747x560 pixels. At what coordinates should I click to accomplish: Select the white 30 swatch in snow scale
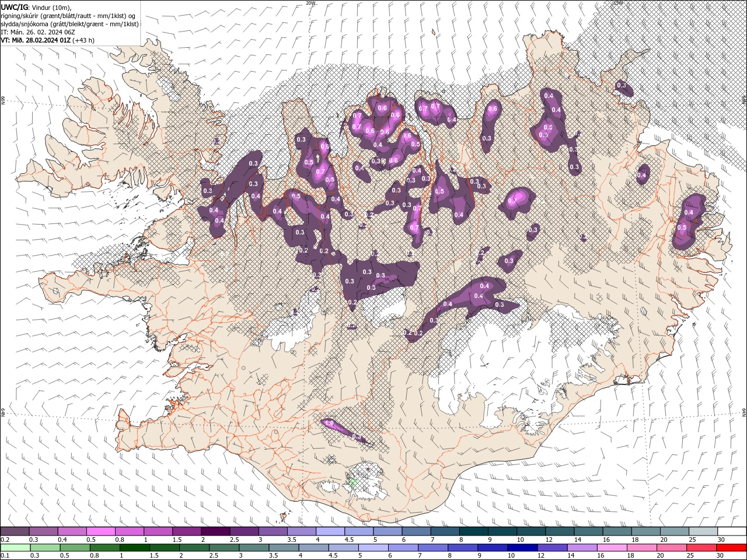coord(732,531)
